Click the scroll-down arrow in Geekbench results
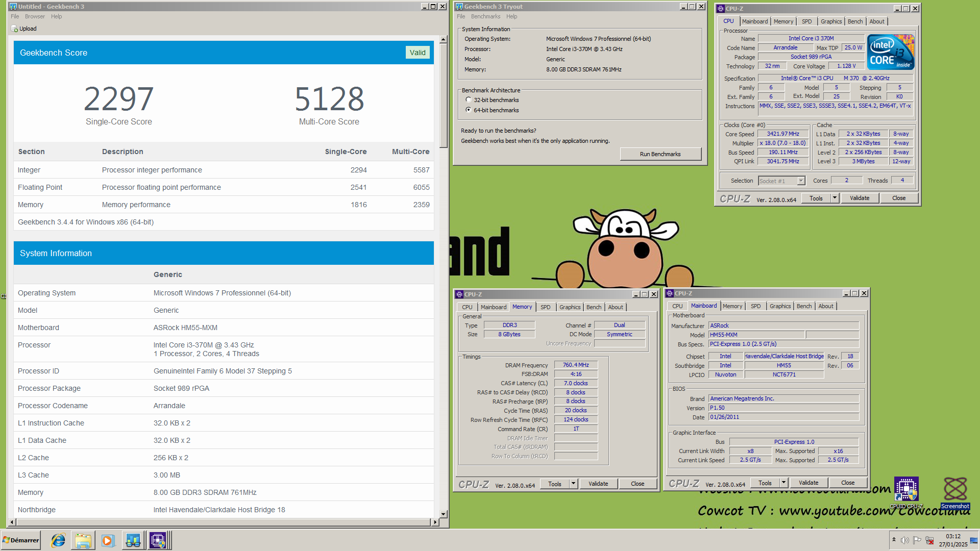This screenshot has width=980, height=551. point(443,514)
